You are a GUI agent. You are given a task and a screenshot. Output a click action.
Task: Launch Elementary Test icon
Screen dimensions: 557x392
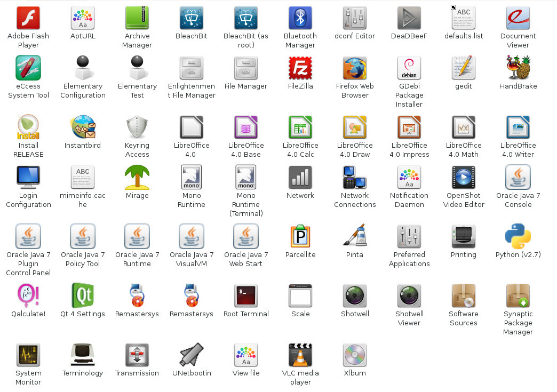[x=137, y=68]
